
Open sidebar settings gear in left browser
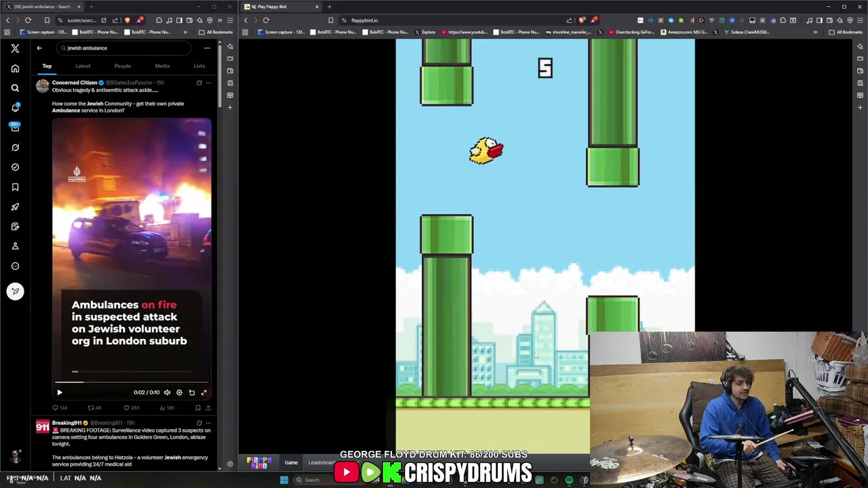click(x=230, y=464)
